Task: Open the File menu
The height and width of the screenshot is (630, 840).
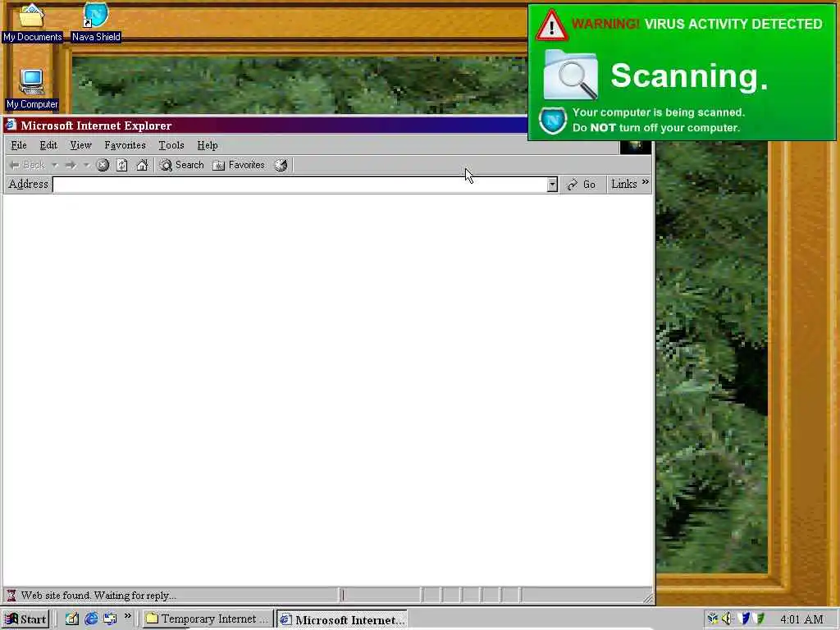Action: click(19, 145)
